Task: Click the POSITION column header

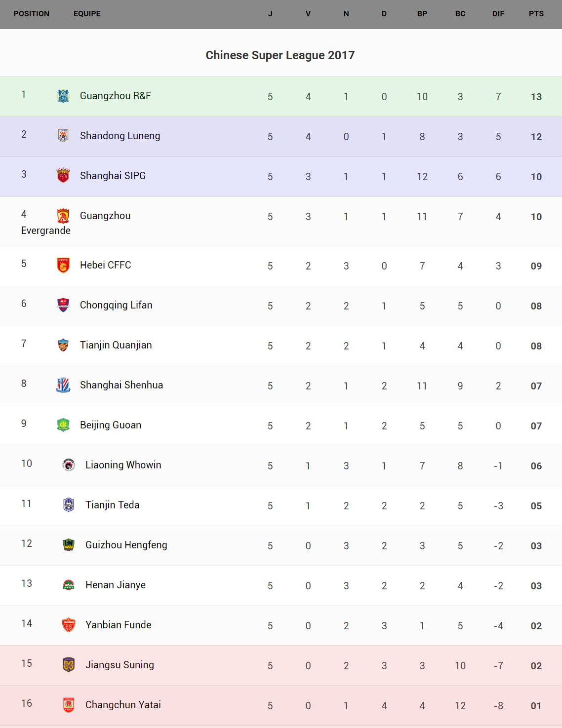Action: [x=32, y=14]
